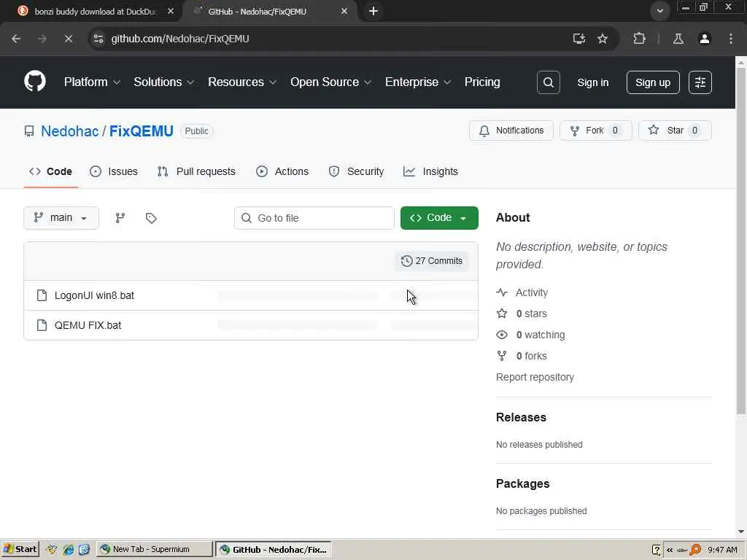Switch to the Pull requests tab
Image resolution: width=747 pixels, height=560 pixels.
click(196, 171)
